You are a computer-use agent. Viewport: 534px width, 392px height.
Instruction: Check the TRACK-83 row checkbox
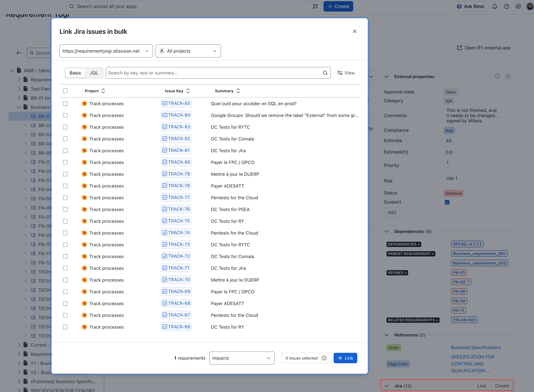65,127
